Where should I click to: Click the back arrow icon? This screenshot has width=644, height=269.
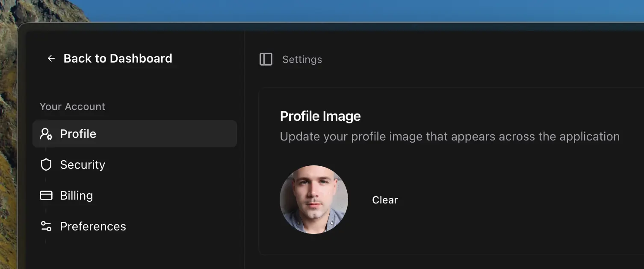click(x=51, y=59)
